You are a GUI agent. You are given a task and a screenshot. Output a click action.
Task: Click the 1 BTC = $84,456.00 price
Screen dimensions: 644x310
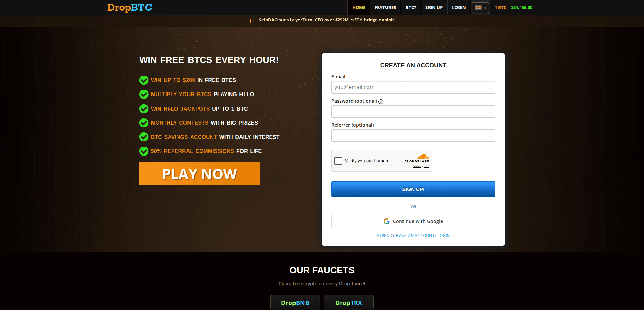point(514,7)
